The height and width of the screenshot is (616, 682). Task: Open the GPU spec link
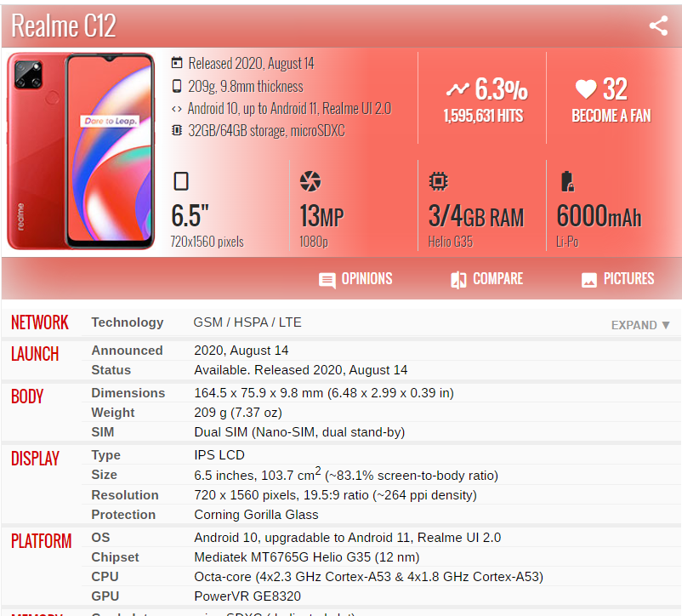(x=105, y=596)
